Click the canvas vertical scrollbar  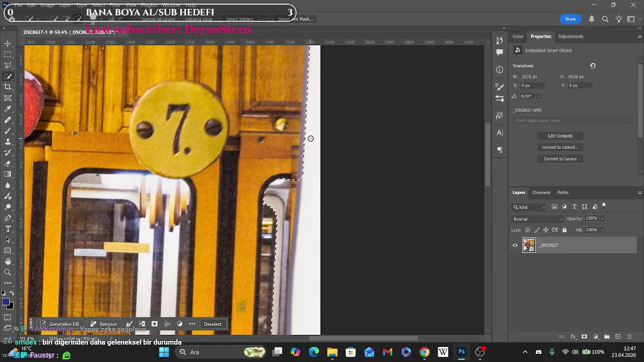[x=487, y=154]
